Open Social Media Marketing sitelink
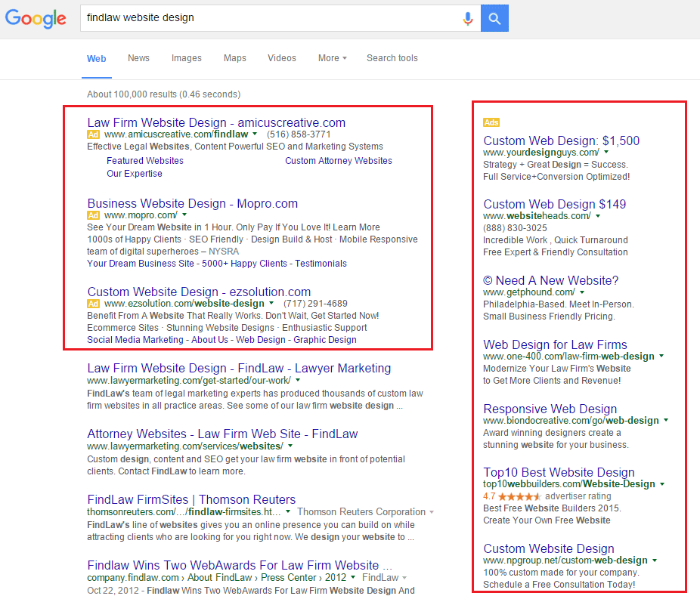700x596 pixels. [135, 340]
